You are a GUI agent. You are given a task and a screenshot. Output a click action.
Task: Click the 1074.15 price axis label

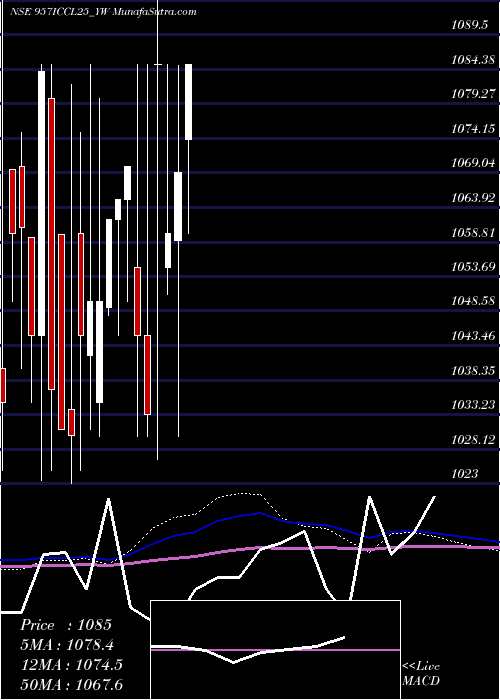click(x=473, y=129)
